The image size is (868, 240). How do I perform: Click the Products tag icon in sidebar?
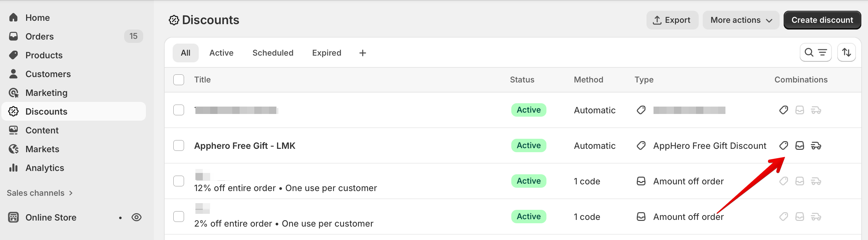pos(13,55)
